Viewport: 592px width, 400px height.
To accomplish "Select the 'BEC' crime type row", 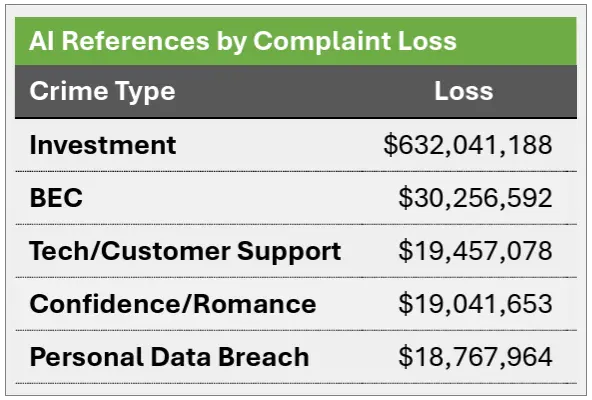I will 296,198.
